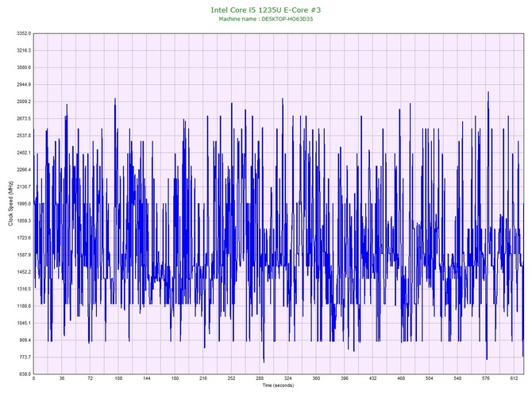Screen dimensions: 532x399
Task: Click the 540 seconds x-axis tick label
Action: tap(457, 378)
